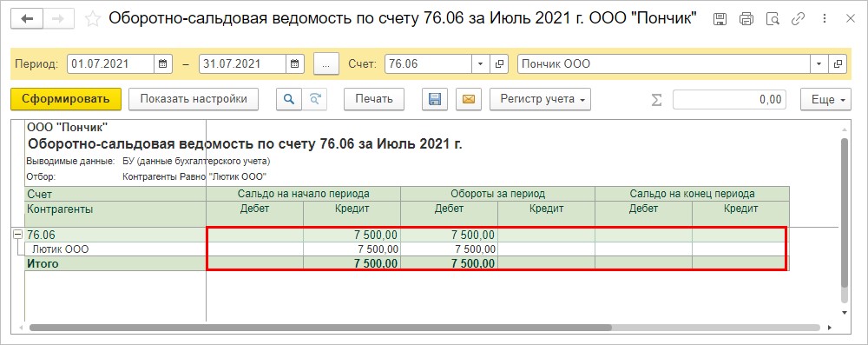Click Сальдо на конец периода header
868x345 pixels.
(x=692, y=194)
